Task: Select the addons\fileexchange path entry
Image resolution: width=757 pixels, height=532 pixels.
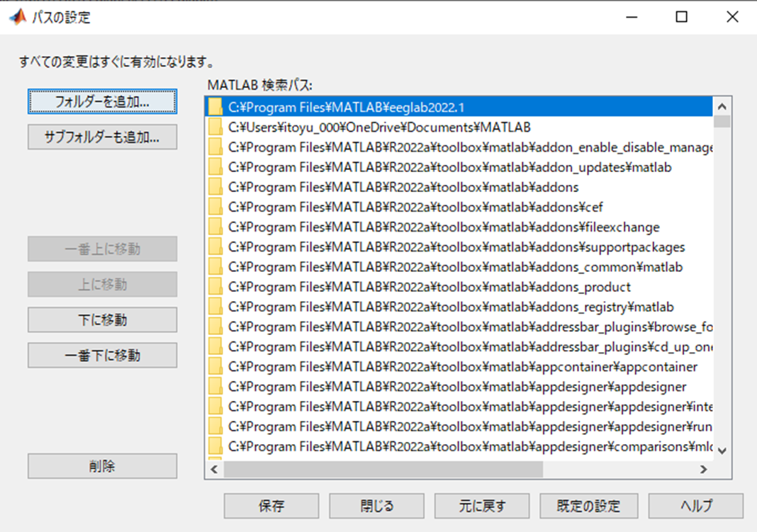Action: coord(459,227)
